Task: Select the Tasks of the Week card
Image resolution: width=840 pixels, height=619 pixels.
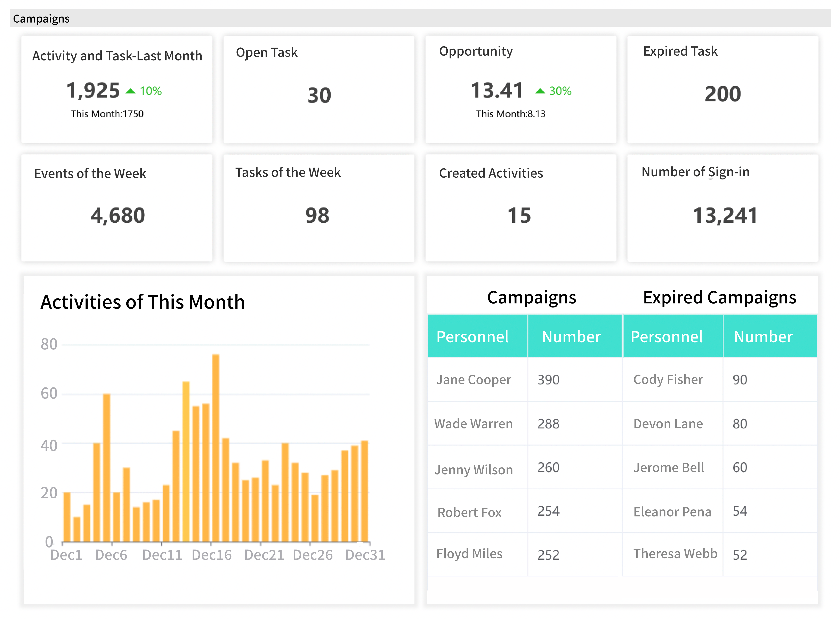Action: [318, 208]
